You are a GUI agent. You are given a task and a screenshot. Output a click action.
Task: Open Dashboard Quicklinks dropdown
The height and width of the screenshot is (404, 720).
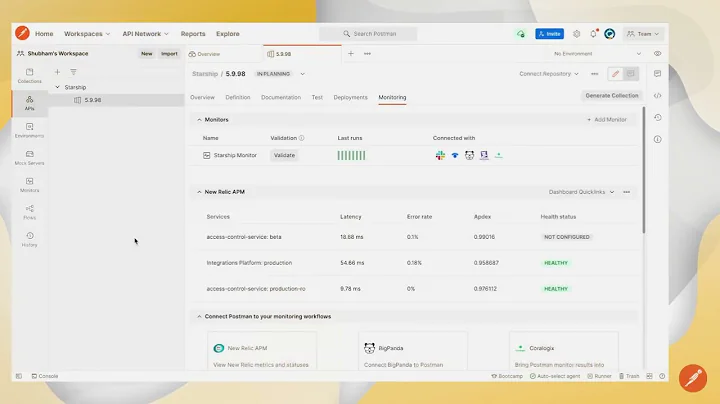point(581,192)
